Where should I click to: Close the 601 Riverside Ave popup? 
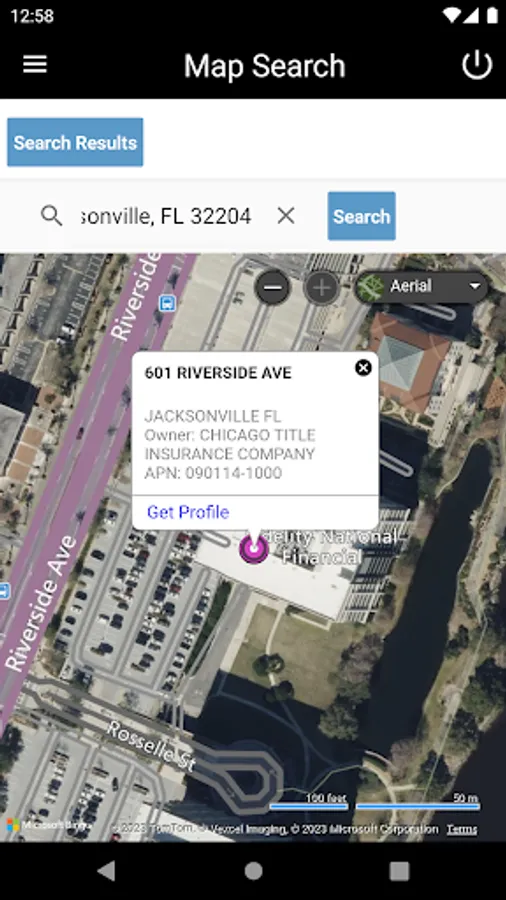coord(363,367)
